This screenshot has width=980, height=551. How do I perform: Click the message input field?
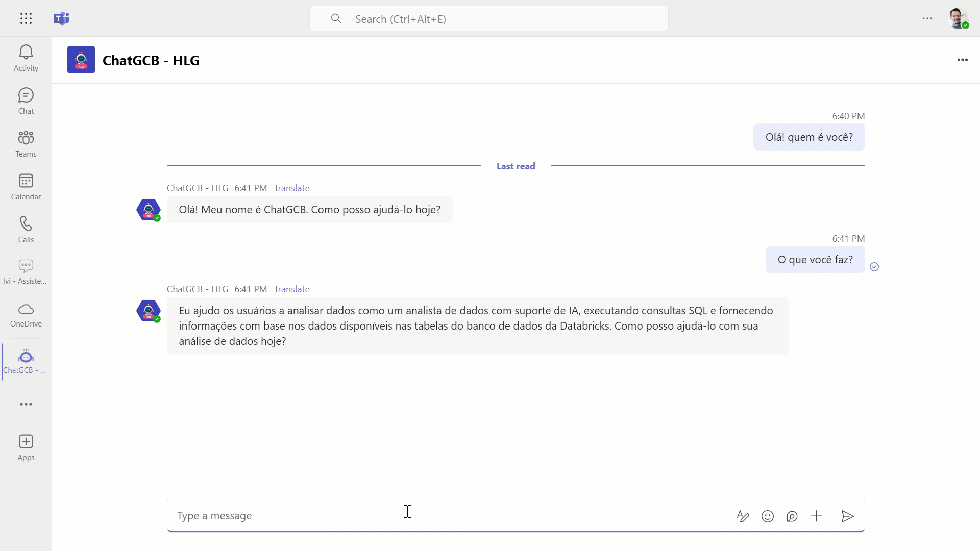point(407,515)
